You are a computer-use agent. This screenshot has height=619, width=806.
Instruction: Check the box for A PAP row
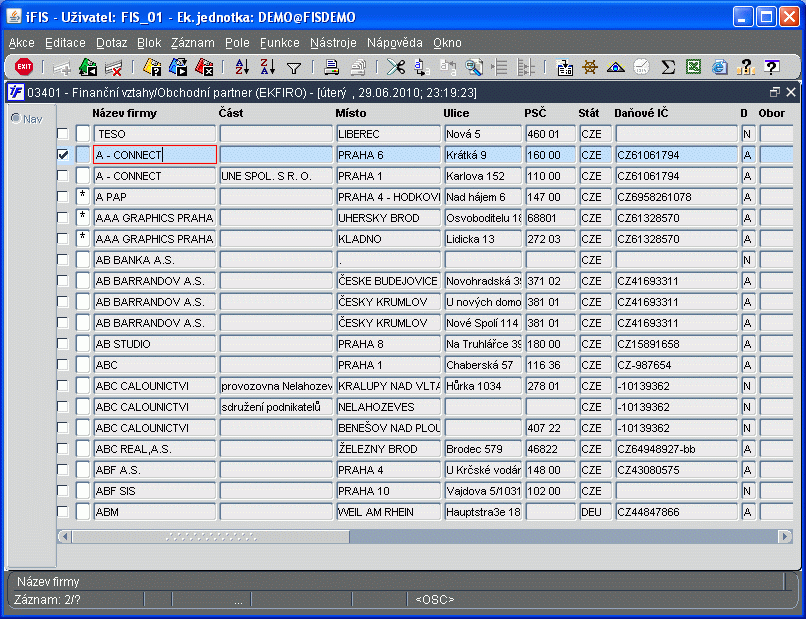[x=63, y=197]
